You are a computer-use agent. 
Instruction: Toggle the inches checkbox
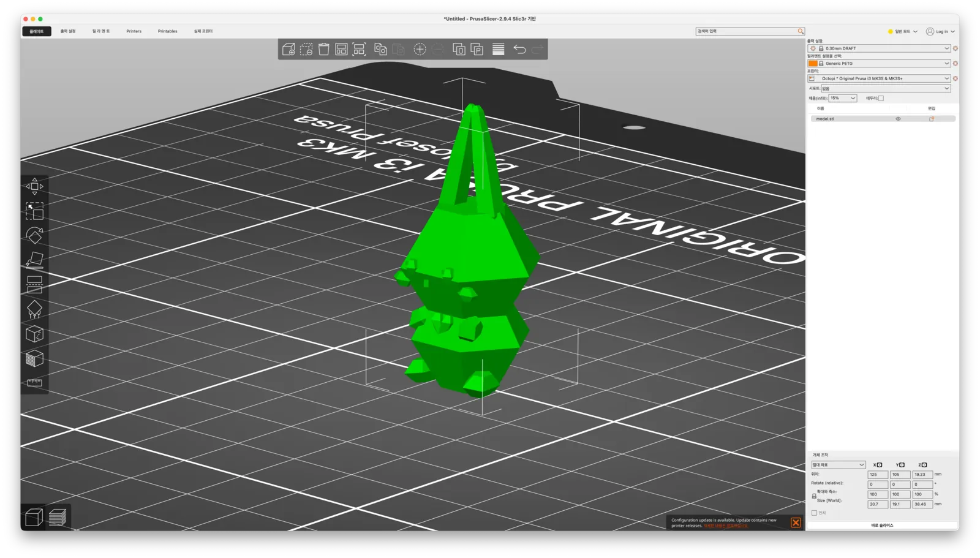point(814,513)
